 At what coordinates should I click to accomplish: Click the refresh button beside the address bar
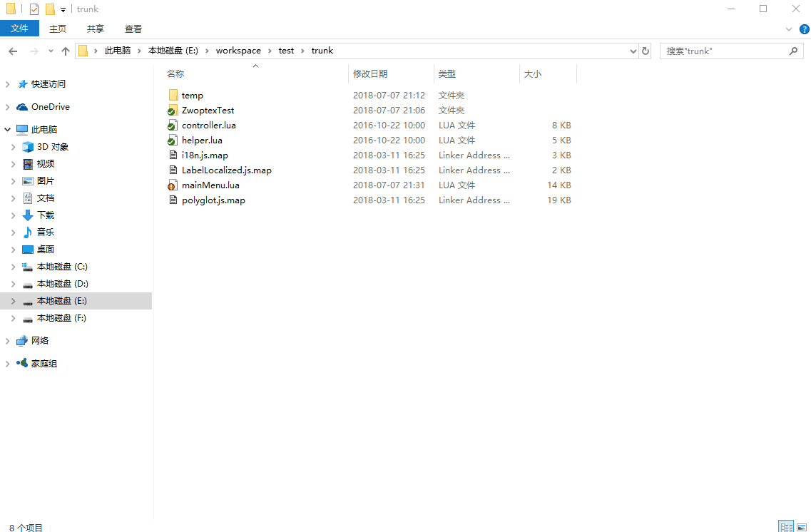click(x=646, y=51)
